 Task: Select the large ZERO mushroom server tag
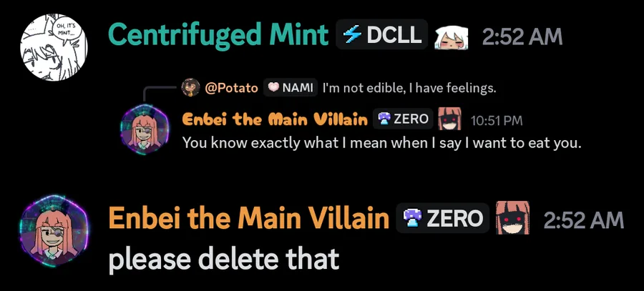click(443, 218)
